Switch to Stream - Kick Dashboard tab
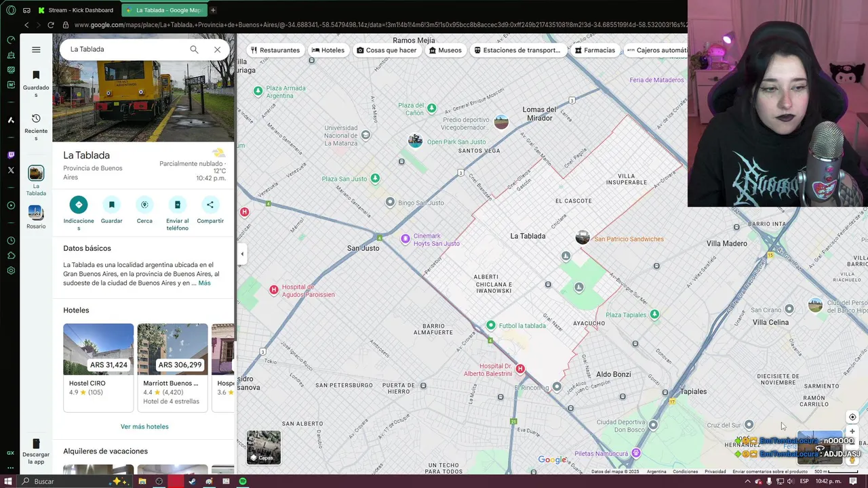The height and width of the screenshot is (488, 868). pyautogui.click(x=76, y=10)
